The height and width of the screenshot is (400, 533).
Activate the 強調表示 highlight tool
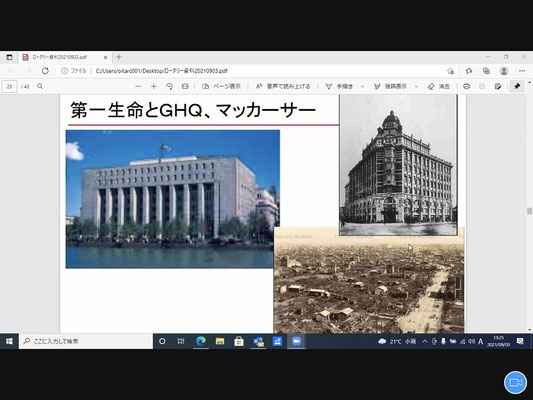tap(390, 86)
